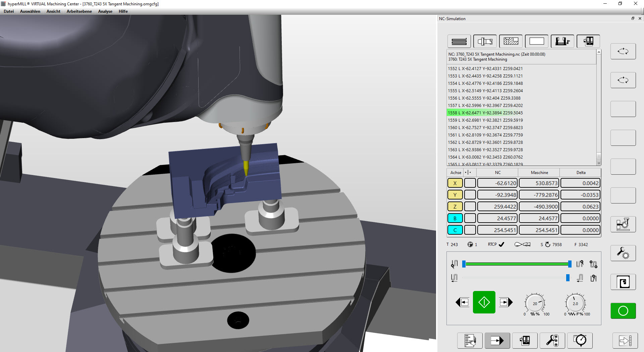Toggle the checkbox next to Z axis
Screen dimensions: 644x352
point(470,207)
